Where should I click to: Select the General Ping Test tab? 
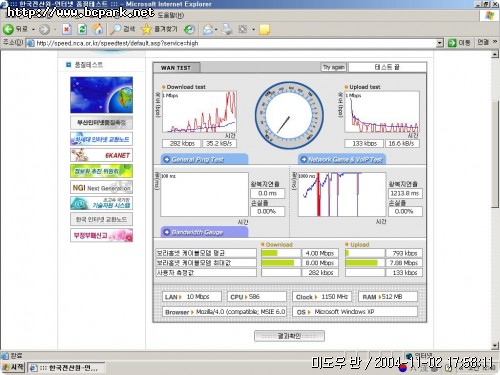click(204, 159)
